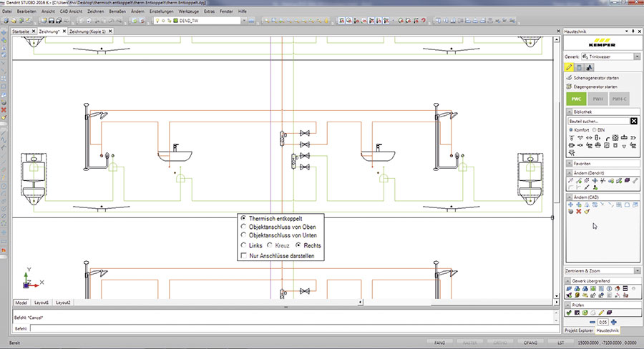This screenshot has width=644, height=349.
Task: Pin the Haustechnik panel
Action: [x=633, y=31]
